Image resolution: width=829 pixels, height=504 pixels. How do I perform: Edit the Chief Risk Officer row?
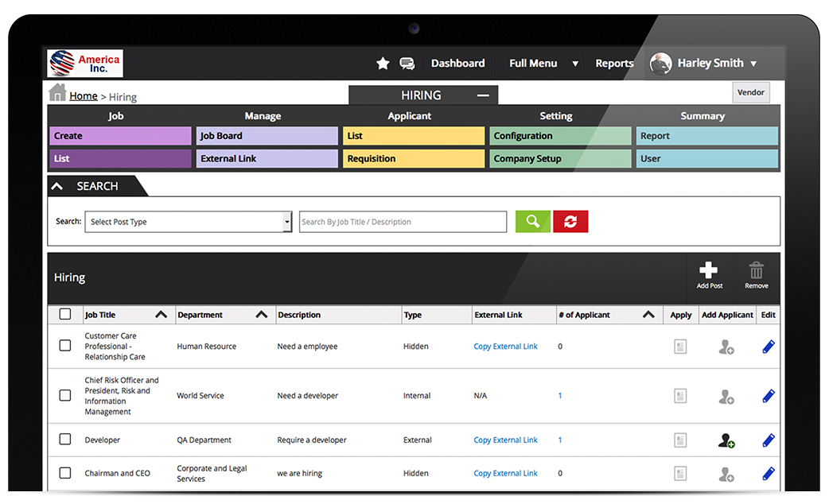coord(769,396)
